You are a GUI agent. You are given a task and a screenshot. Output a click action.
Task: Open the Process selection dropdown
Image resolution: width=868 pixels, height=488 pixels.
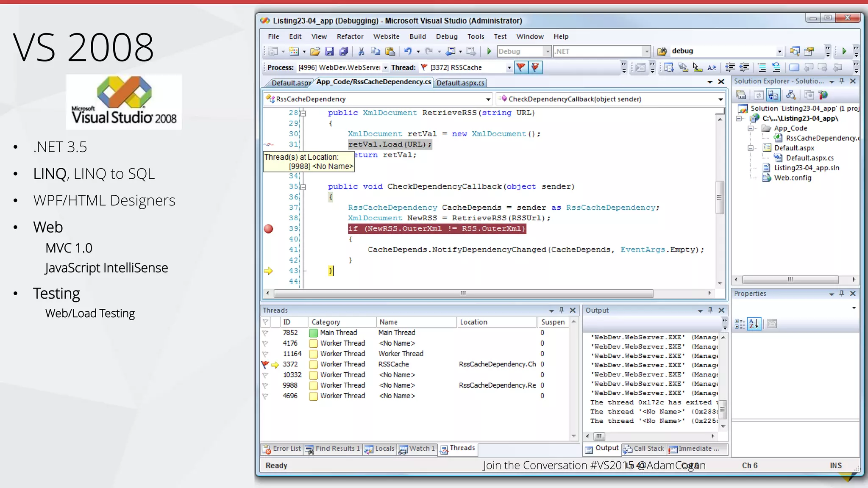click(385, 67)
